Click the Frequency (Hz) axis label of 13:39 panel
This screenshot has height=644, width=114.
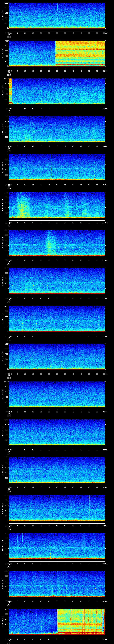(3, 394)
